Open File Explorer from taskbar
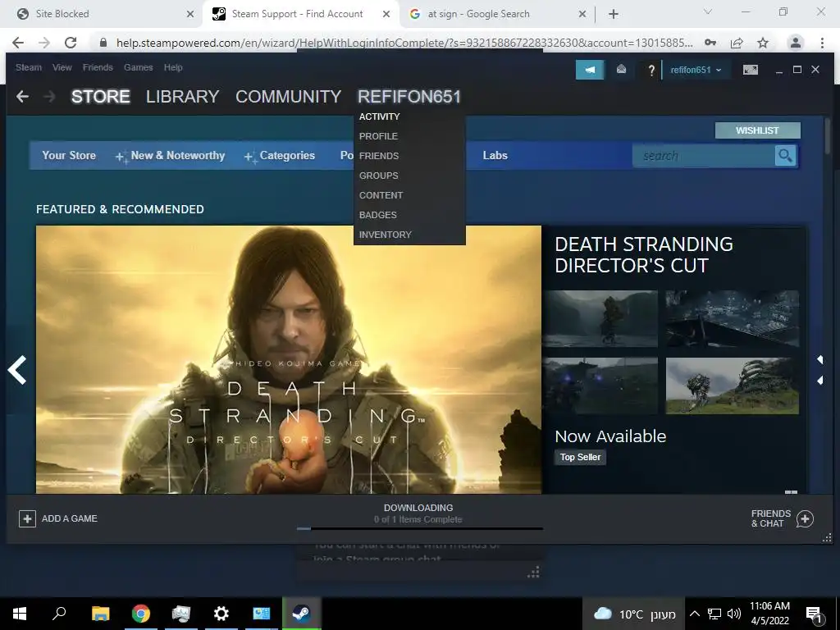This screenshot has width=840, height=630. pyautogui.click(x=100, y=614)
